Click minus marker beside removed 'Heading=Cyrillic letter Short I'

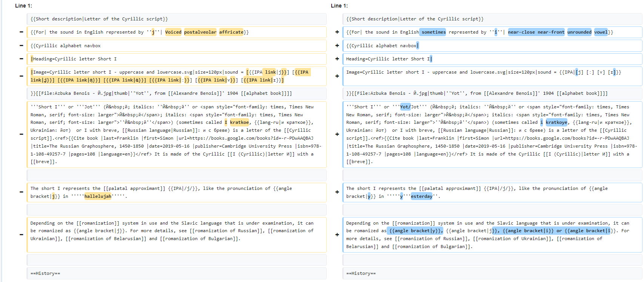tap(21, 59)
